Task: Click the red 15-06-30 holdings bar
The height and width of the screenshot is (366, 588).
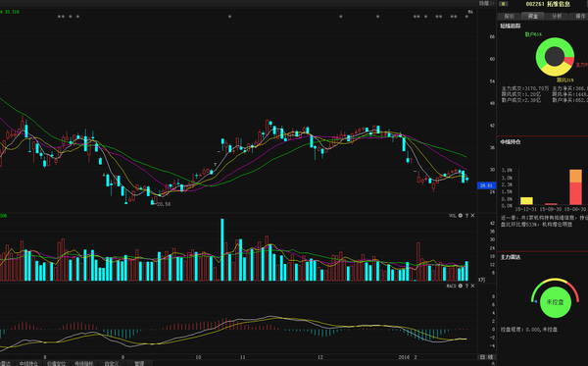Action: pos(575,187)
